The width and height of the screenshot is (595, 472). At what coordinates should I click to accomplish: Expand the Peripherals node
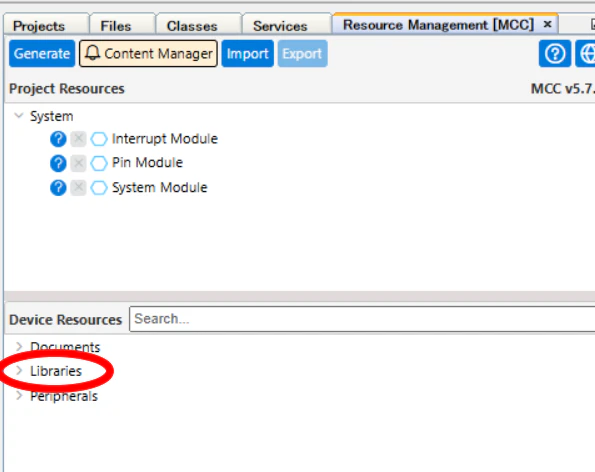[x=19, y=395]
